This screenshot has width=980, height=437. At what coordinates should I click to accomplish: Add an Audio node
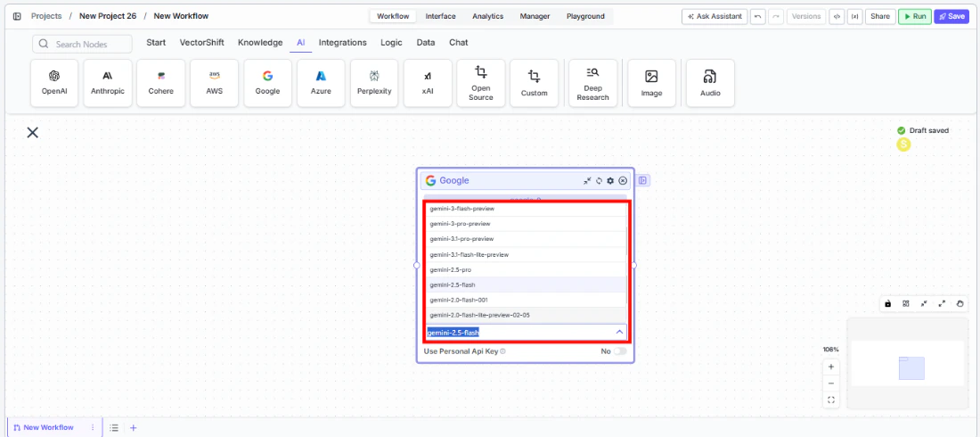(710, 83)
